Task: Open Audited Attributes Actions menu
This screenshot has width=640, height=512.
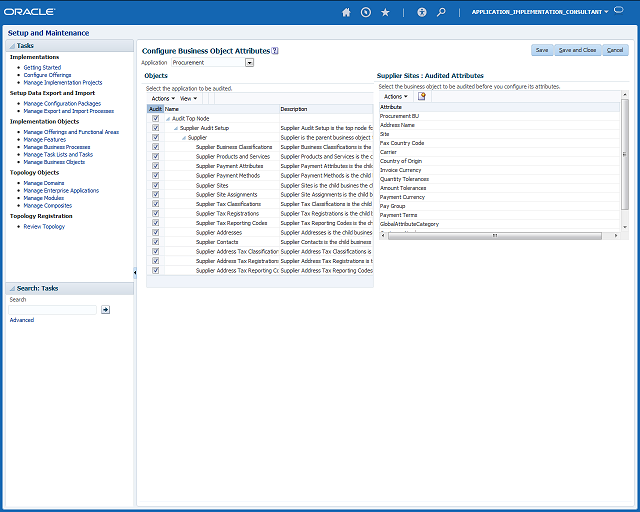Action: (396, 96)
